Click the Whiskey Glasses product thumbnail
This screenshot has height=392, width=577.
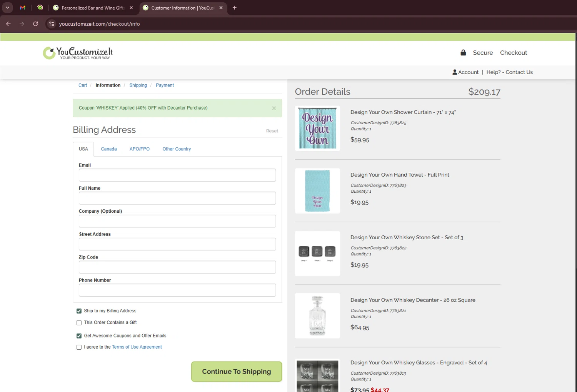click(317, 375)
